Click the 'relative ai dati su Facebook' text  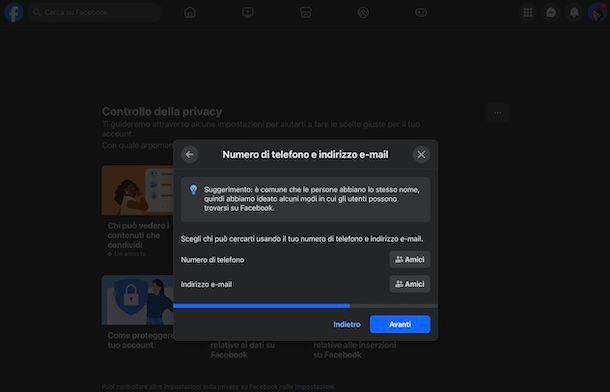coord(242,350)
